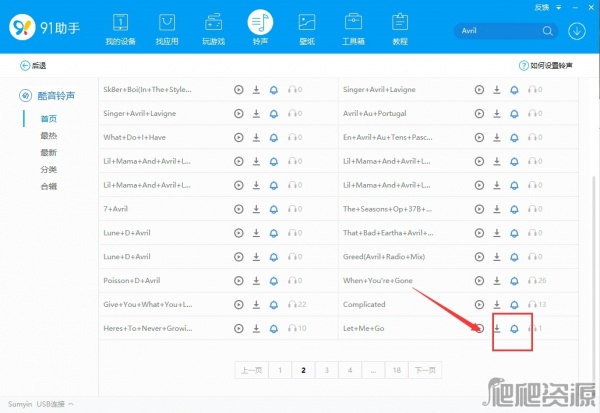
Task: Download the Give+You+What+You+L... ringtone
Action: click(256, 304)
